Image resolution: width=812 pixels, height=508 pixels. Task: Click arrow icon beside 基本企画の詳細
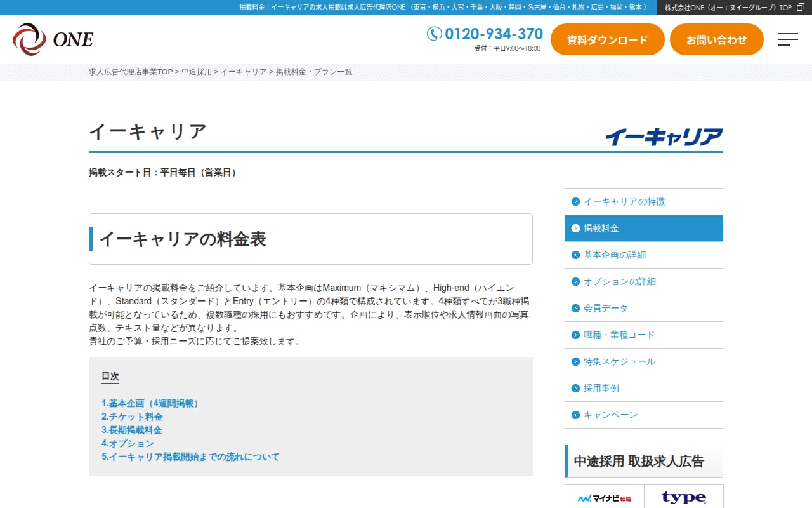click(x=575, y=255)
